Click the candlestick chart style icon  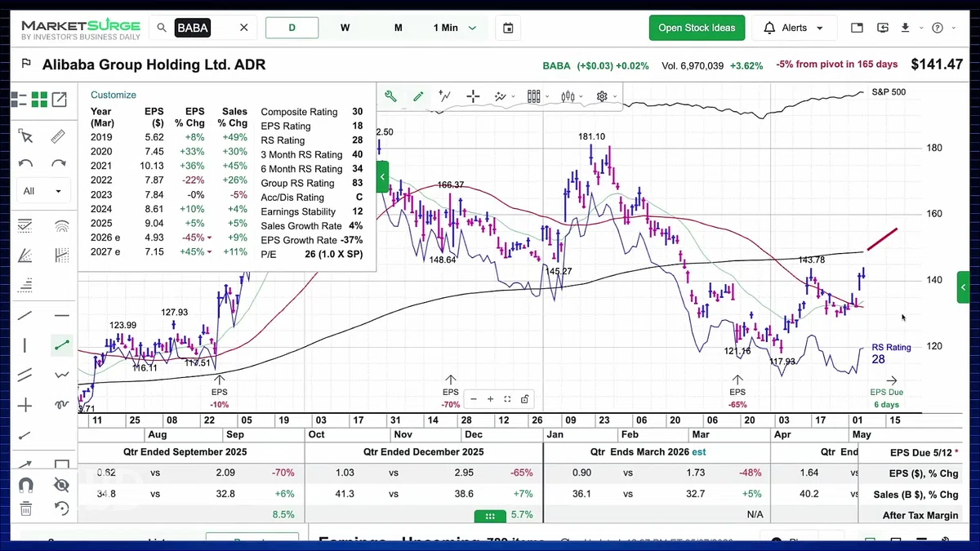tap(568, 96)
